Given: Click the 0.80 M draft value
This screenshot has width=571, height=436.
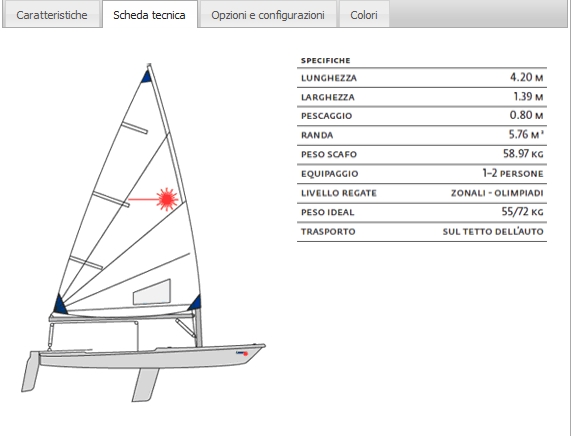Looking at the screenshot, I should click(x=526, y=115).
